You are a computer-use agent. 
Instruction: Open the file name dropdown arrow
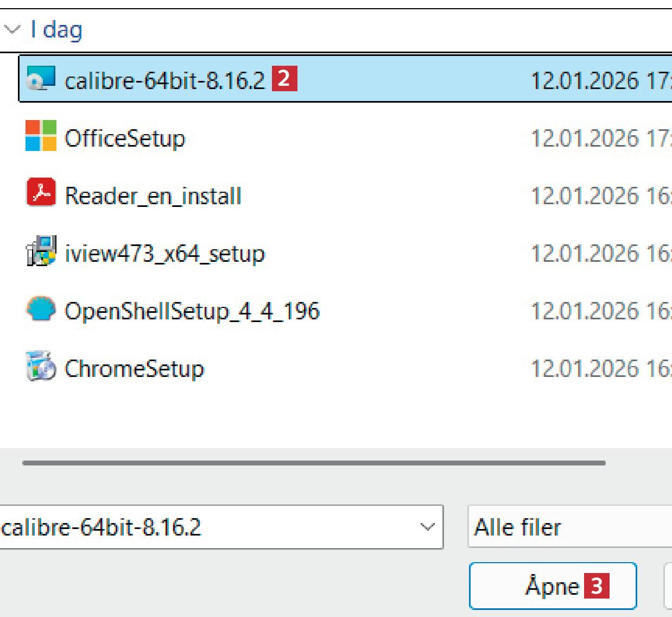428,527
